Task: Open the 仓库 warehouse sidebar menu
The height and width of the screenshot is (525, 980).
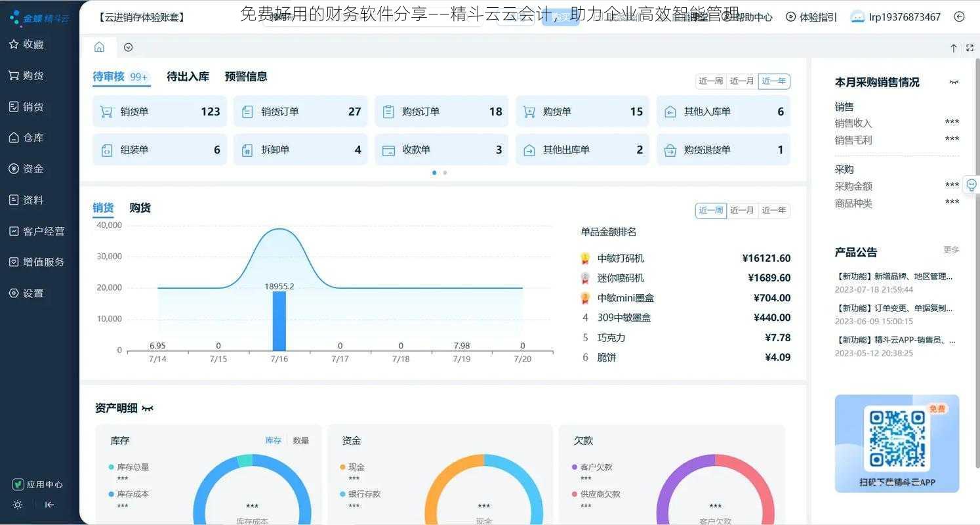Action: coord(26,137)
